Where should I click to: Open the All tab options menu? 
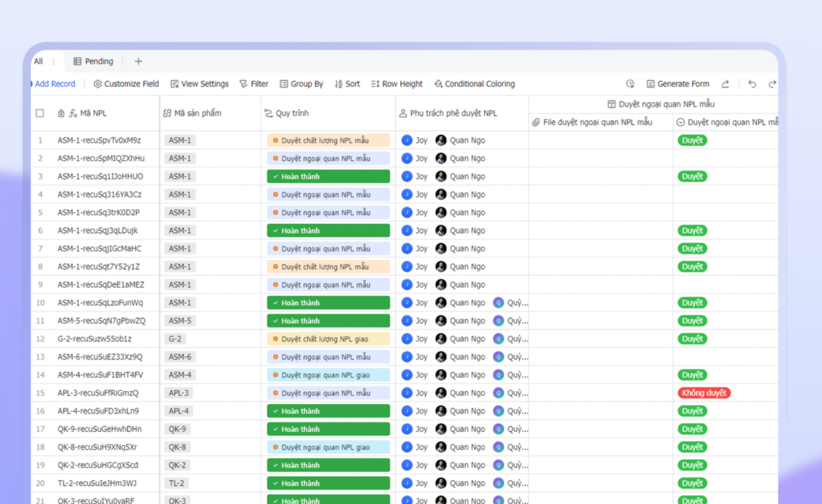click(53, 62)
